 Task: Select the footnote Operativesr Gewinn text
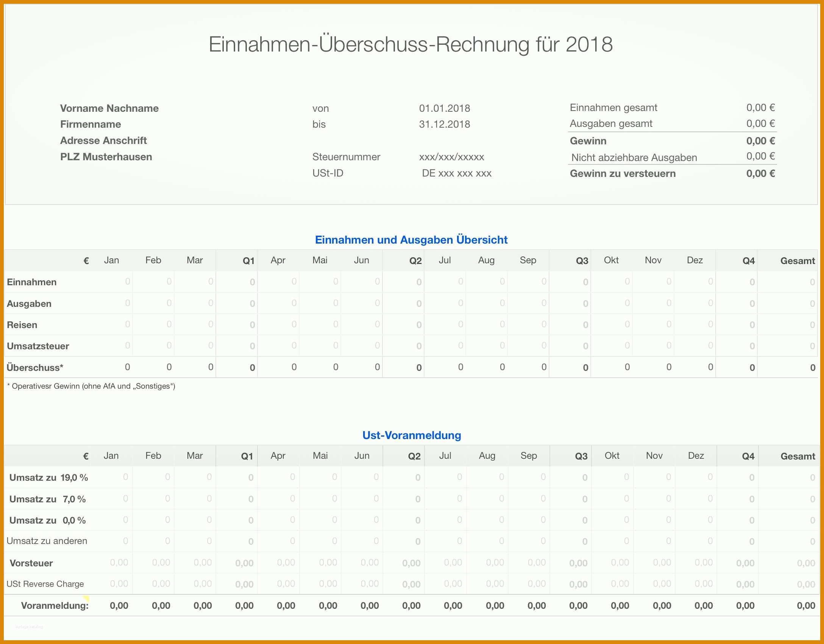[91, 386]
